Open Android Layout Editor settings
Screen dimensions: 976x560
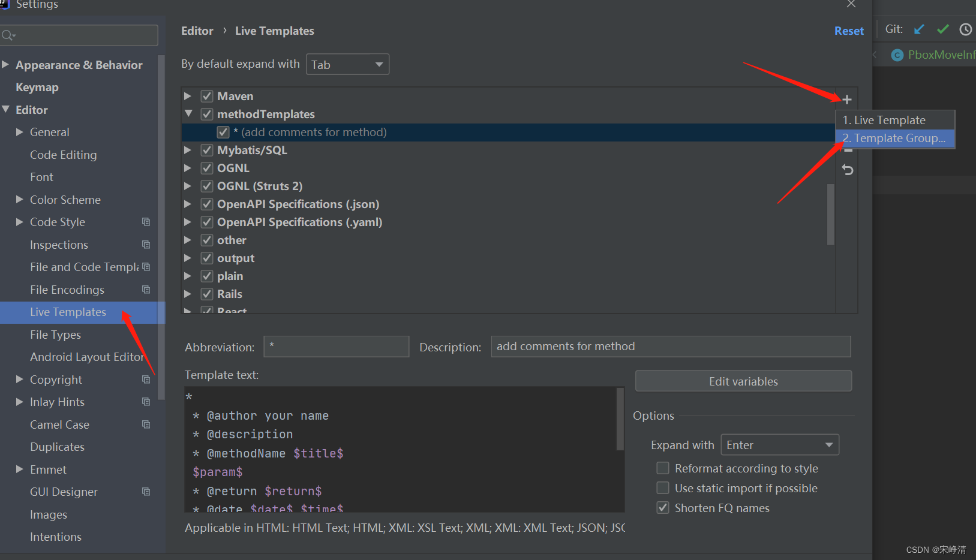tap(87, 357)
